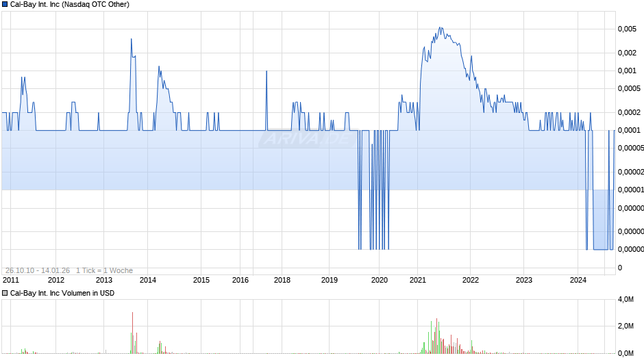This screenshot has height=360, width=644.
Task: Select the 2018 x-axis year label
Action: click(282, 280)
